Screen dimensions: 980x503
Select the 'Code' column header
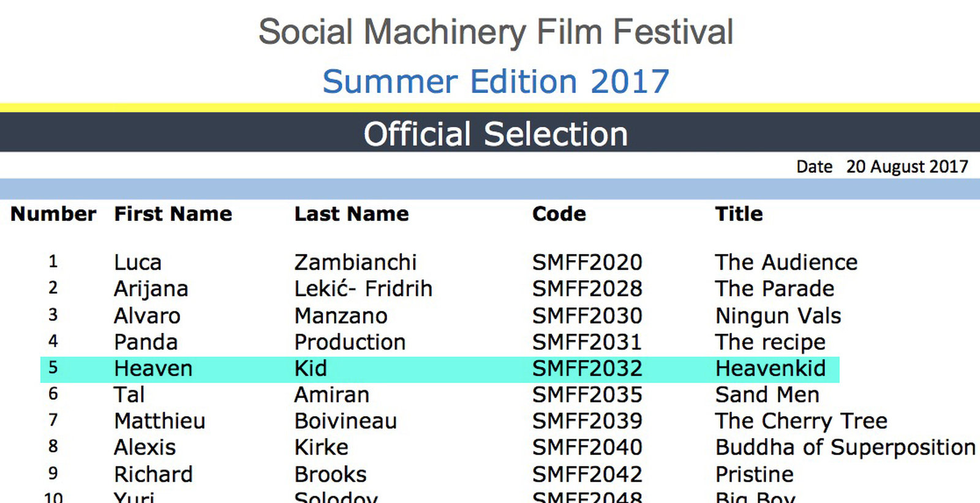click(x=559, y=214)
